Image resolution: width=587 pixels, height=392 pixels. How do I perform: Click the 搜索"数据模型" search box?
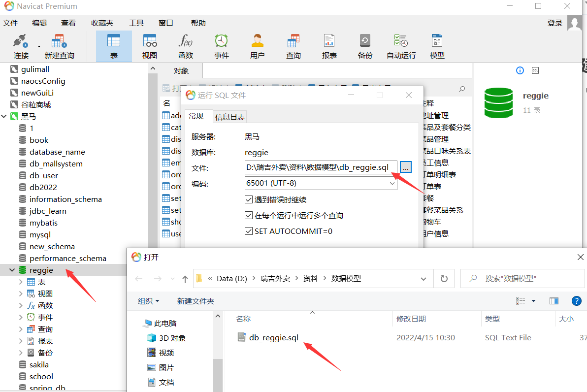[x=522, y=279]
